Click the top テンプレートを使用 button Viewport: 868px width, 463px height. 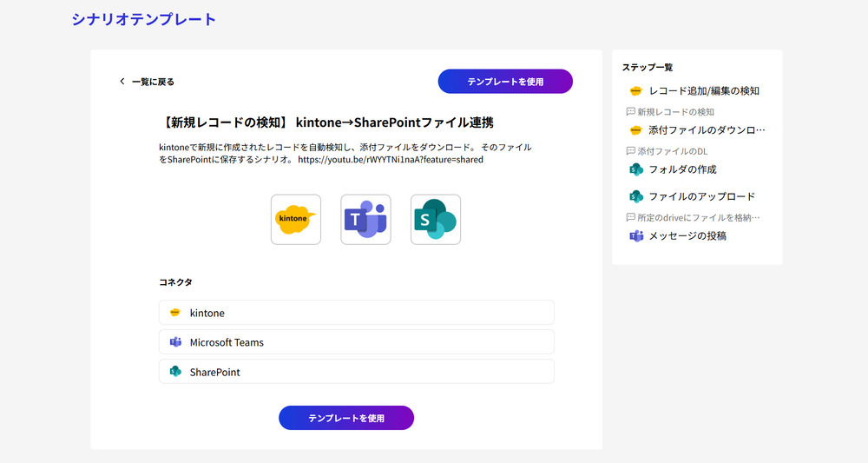[x=505, y=82]
